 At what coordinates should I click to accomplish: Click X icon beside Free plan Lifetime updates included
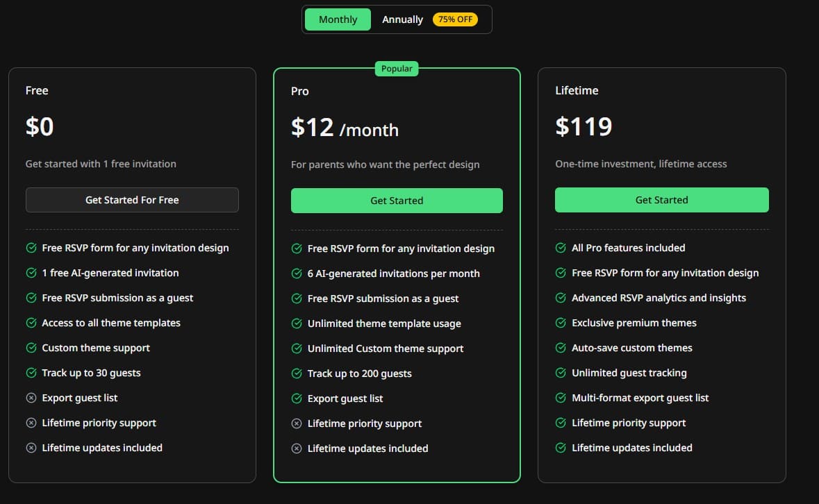pos(31,448)
